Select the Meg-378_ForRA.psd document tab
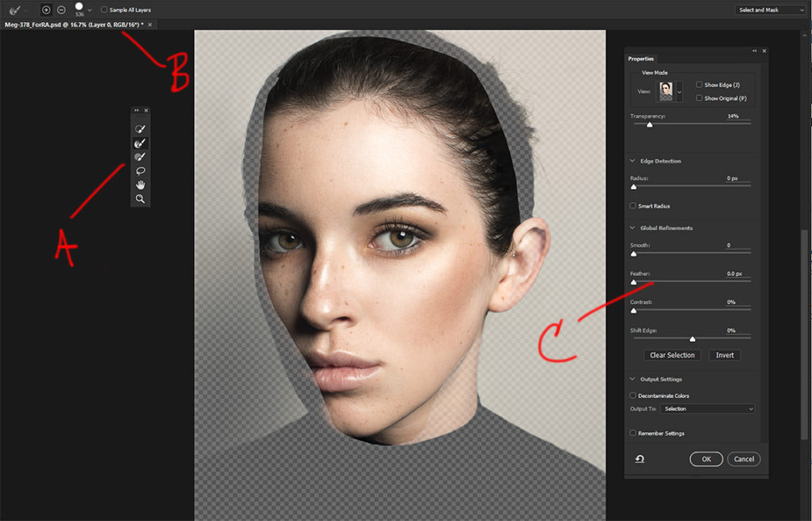812x521 pixels. pos(71,24)
